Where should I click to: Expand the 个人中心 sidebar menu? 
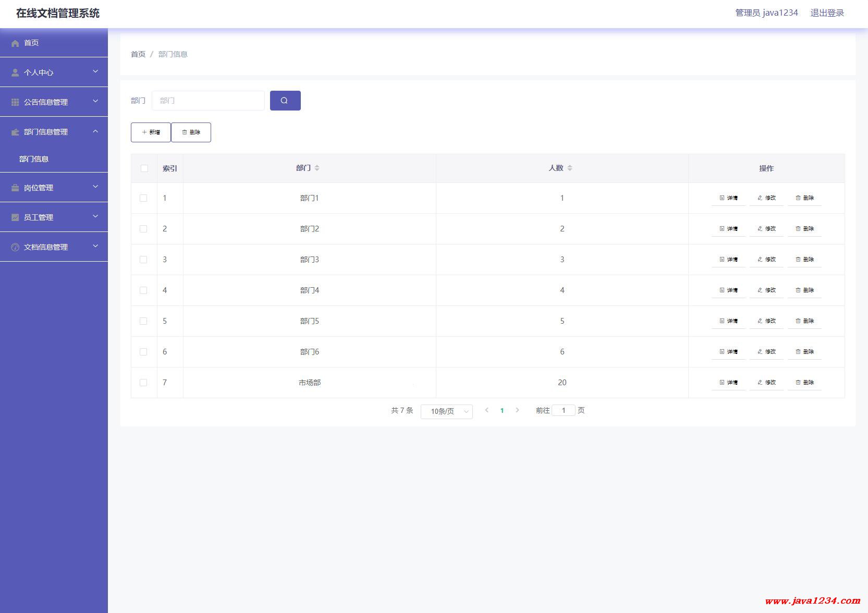coord(54,72)
